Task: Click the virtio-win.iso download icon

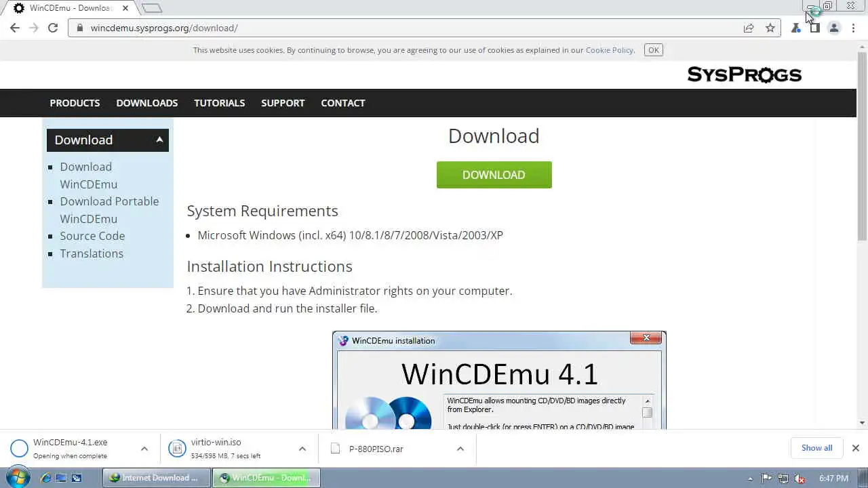Action: (177, 448)
